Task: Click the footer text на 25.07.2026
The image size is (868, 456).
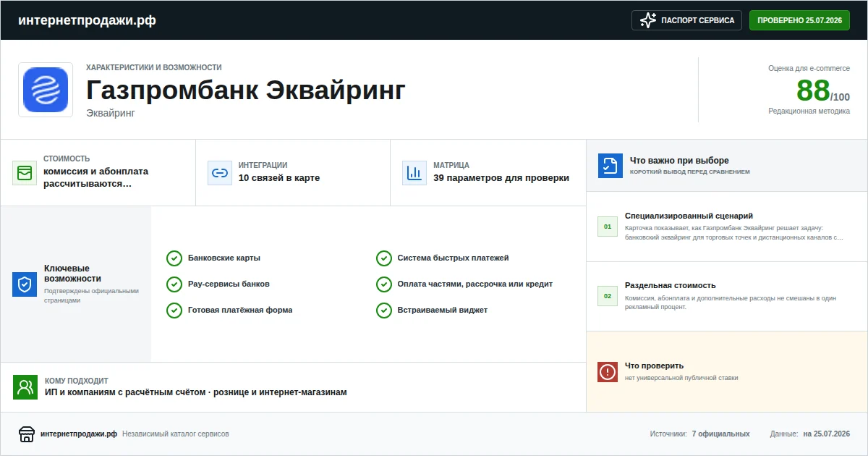Action: [x=827, y=434]
